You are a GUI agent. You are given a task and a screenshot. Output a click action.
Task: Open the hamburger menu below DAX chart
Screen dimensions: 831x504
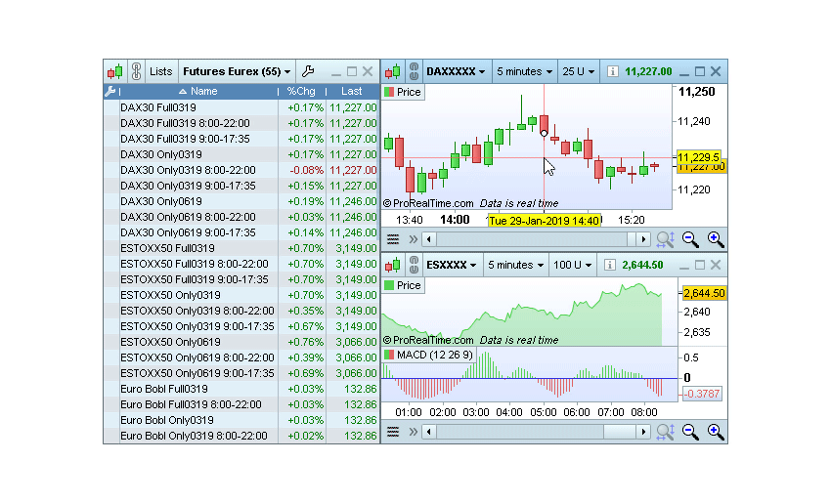(393, 239)
